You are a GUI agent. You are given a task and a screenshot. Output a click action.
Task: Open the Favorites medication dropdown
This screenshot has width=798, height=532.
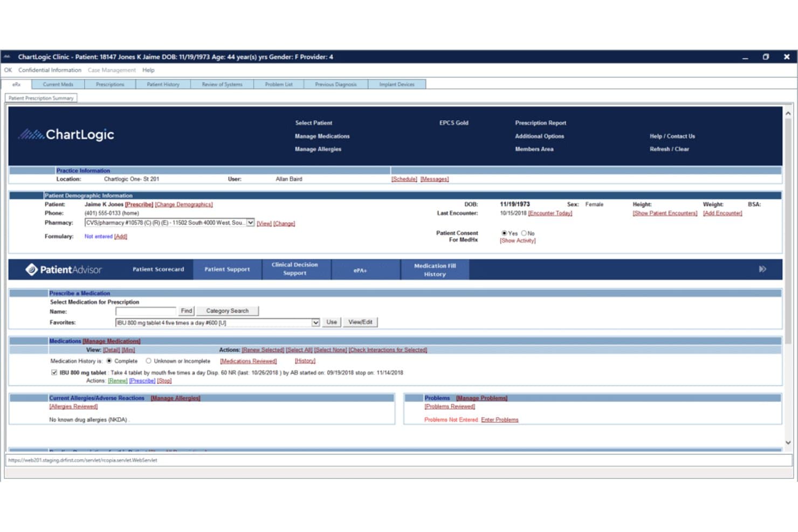coord(315,323)
